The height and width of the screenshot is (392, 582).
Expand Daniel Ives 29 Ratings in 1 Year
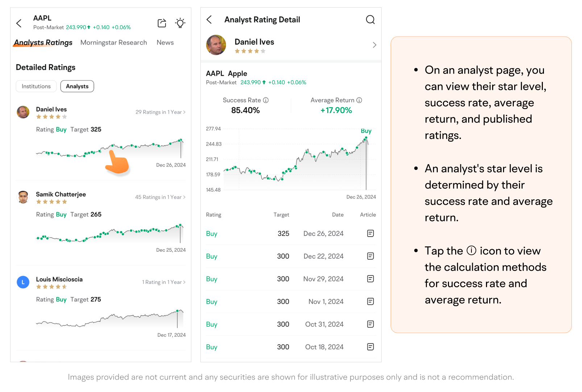point(161,112)
